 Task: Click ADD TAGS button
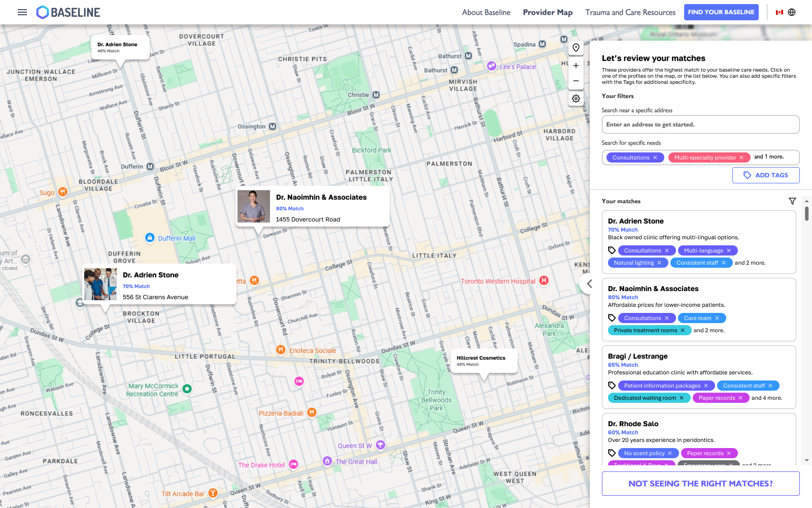[x=766, y=175]
